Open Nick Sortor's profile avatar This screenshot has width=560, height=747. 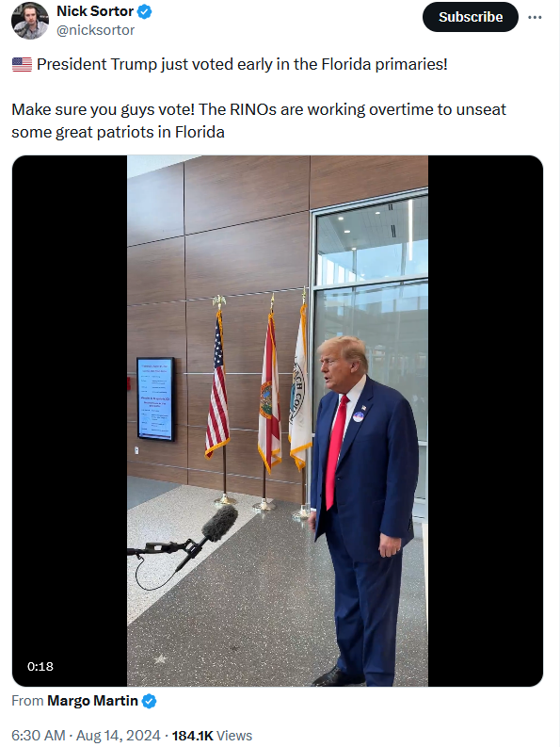point(29,21)
